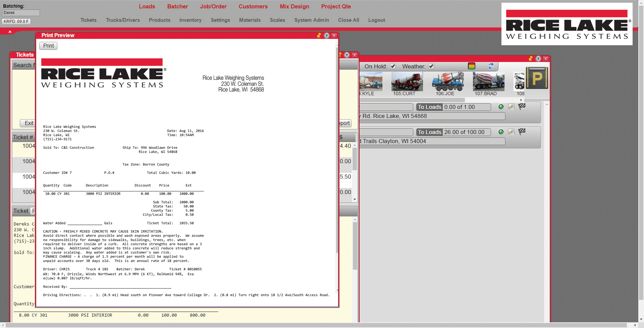The image size is (644, 328).
Task: Open help in Print Preview title bar
Action: pyautogui.click(x=327, y=36)
